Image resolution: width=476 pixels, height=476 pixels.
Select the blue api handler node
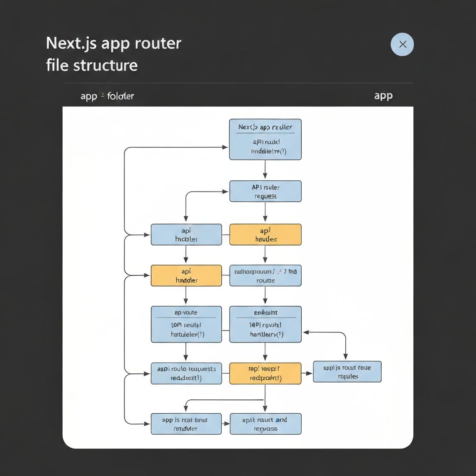click(186, 234)
